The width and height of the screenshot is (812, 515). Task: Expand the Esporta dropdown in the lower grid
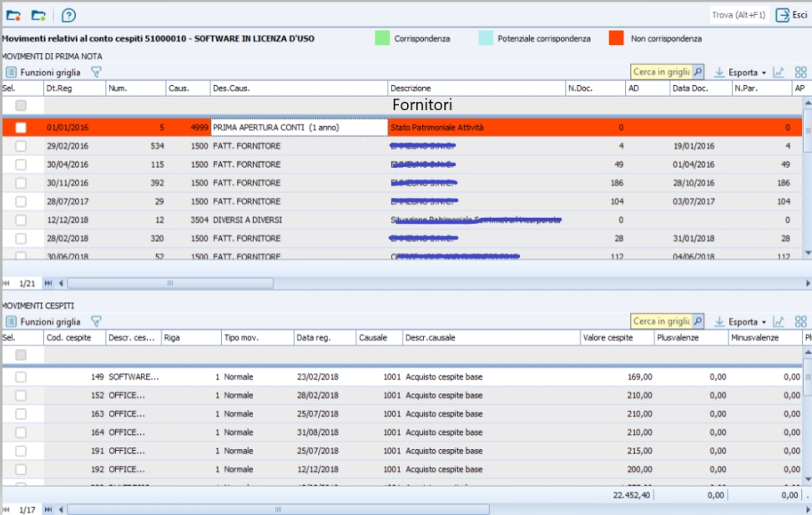pyautogui.click(x=741, y=321)
